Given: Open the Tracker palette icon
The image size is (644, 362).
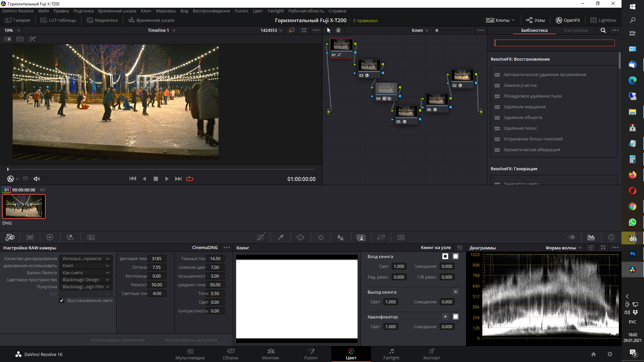Looking at the screenshot, I should click(321, 237).
